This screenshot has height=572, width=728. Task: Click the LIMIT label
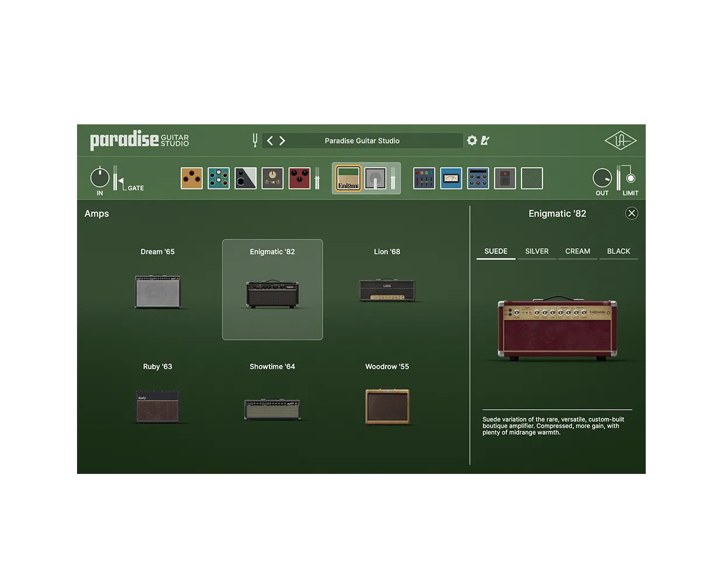click(x=630, y=193)
